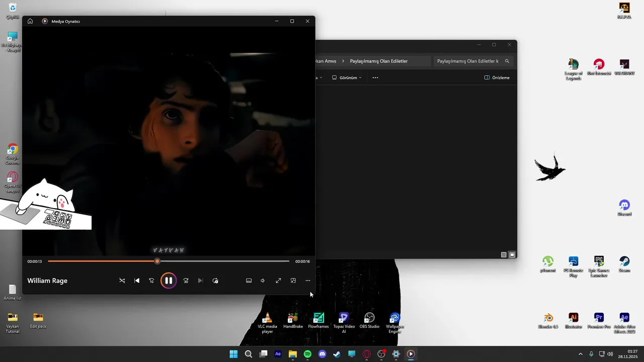644x362 pixels.
Task: Toggle repeat-one mode in Media Player
Action: pos(215,281)
